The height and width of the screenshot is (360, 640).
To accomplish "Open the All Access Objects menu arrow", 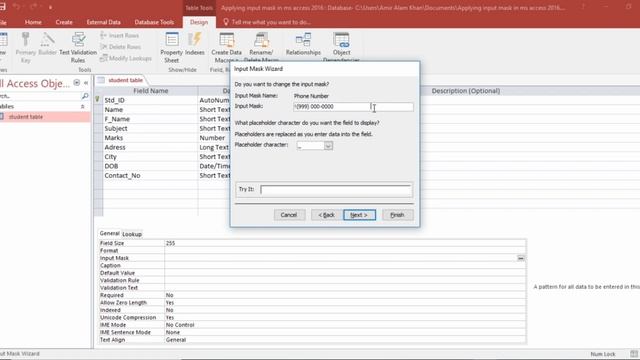I will coord(77,83).
